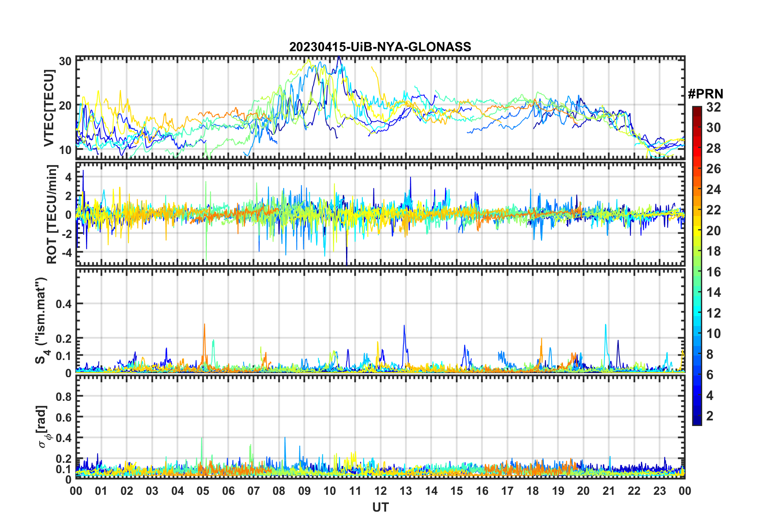Click x-axis tick label "21"

609,491
